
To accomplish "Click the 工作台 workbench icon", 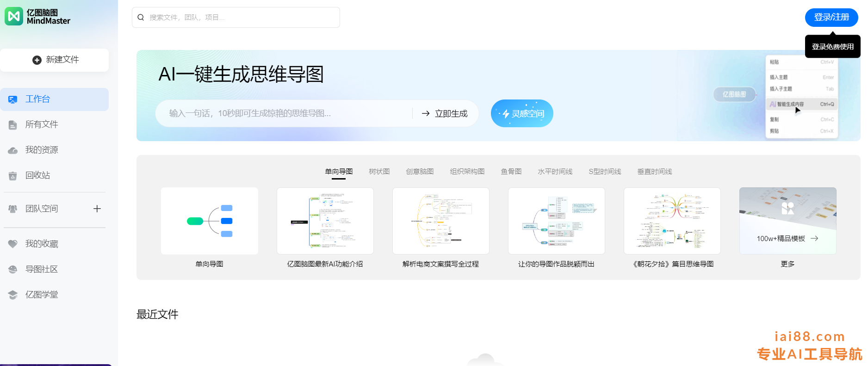I will [13, 99].
